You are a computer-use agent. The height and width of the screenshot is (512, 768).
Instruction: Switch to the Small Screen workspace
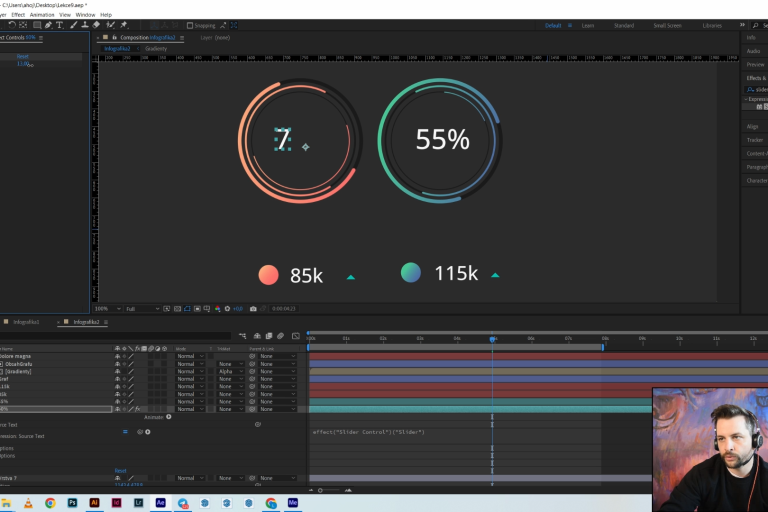[x=667, y=25]
